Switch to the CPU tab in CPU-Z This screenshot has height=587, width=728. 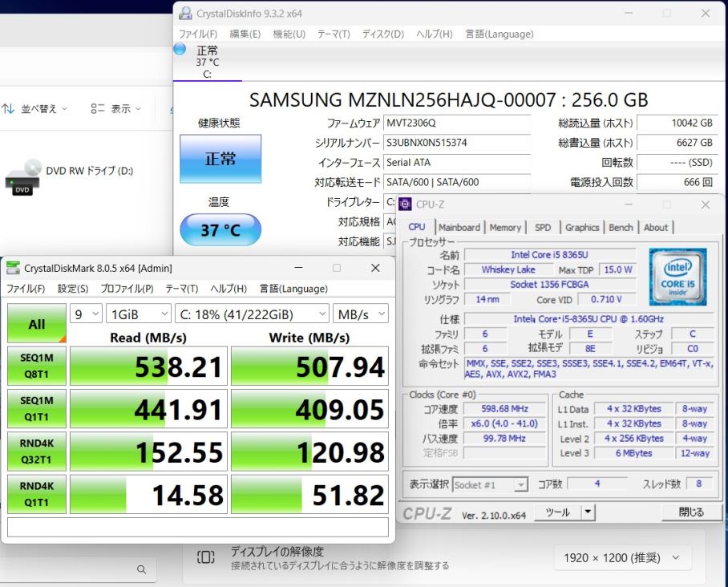[x=416, y=227]
